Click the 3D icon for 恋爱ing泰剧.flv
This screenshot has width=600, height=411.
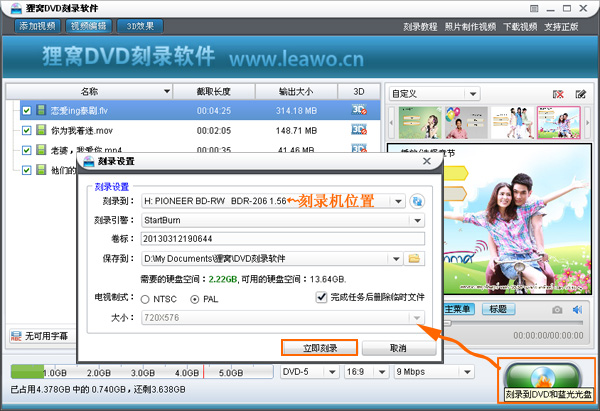(x=359, y=110)
